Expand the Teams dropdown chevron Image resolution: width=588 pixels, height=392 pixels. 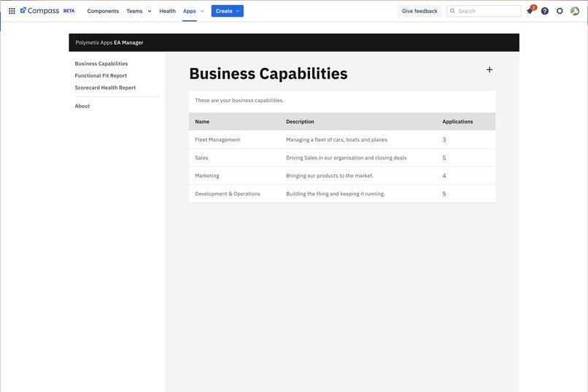tap(150, 11)
